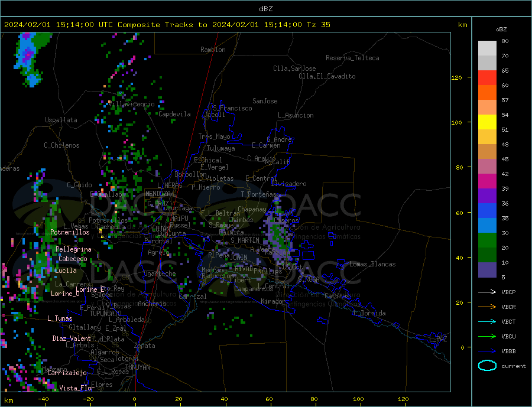Click the 'km' unit label at bottom left
The image size is (532, 407).
point(9,401)
